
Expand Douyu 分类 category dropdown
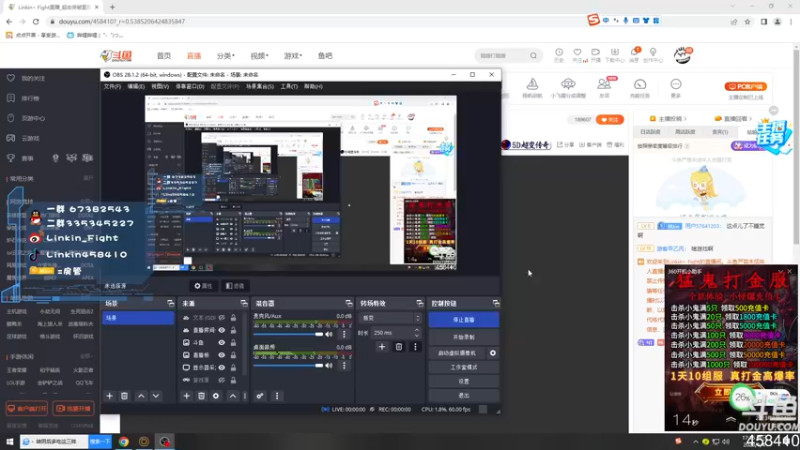[x=226, y=56]
